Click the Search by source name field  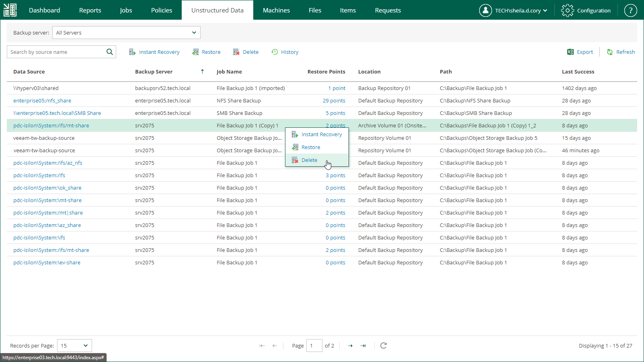coord(56,52)
